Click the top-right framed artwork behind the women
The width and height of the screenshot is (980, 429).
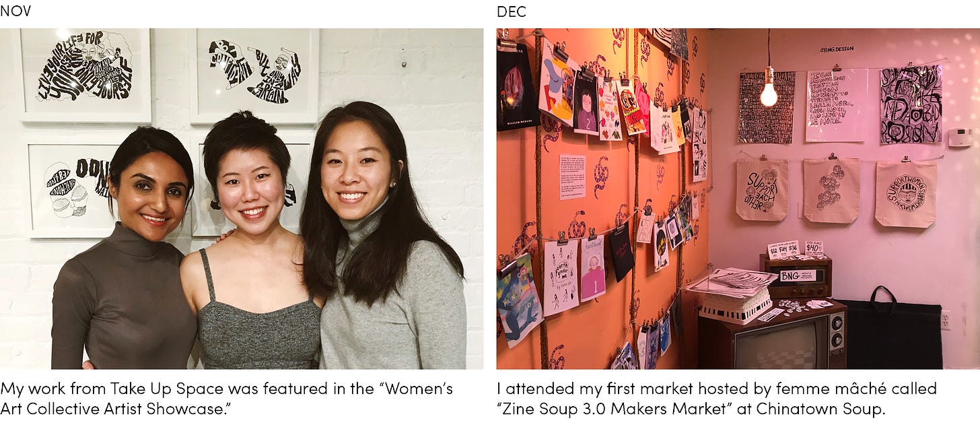click(x=253, y=75)
